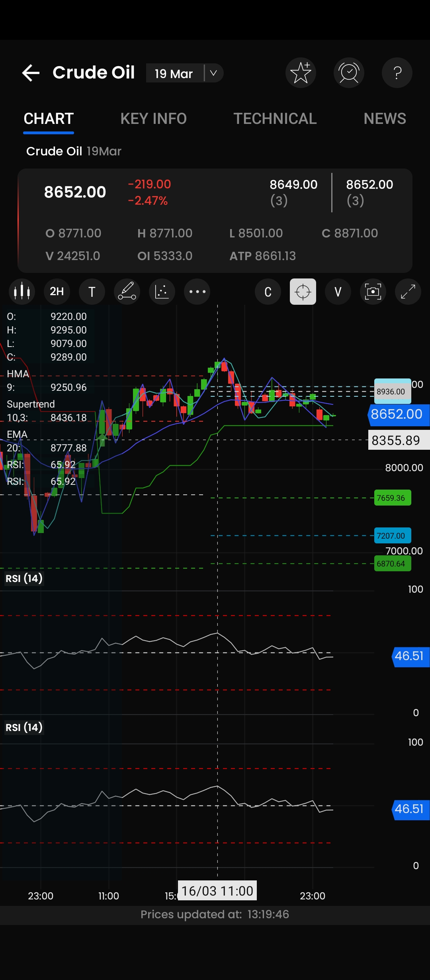
Task: Tap the 16/03 11:00 crosshair time label
Action: tap(217, 890)
